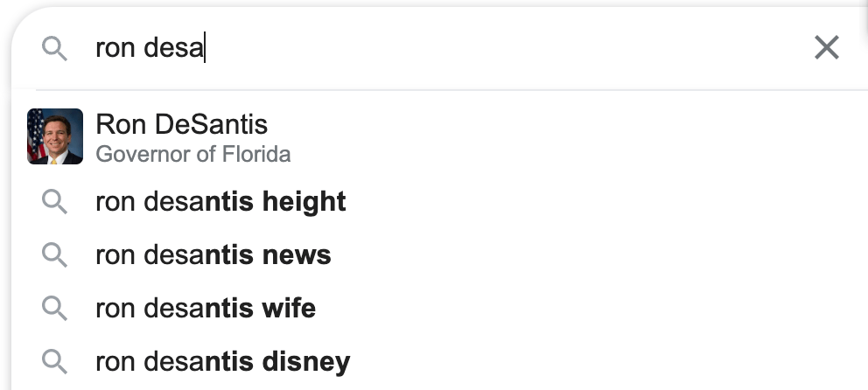The width and height of the screenshot is (868, 390).
Task: Click search icon beside "ron desantis disney"
Action: coord(55,360)
